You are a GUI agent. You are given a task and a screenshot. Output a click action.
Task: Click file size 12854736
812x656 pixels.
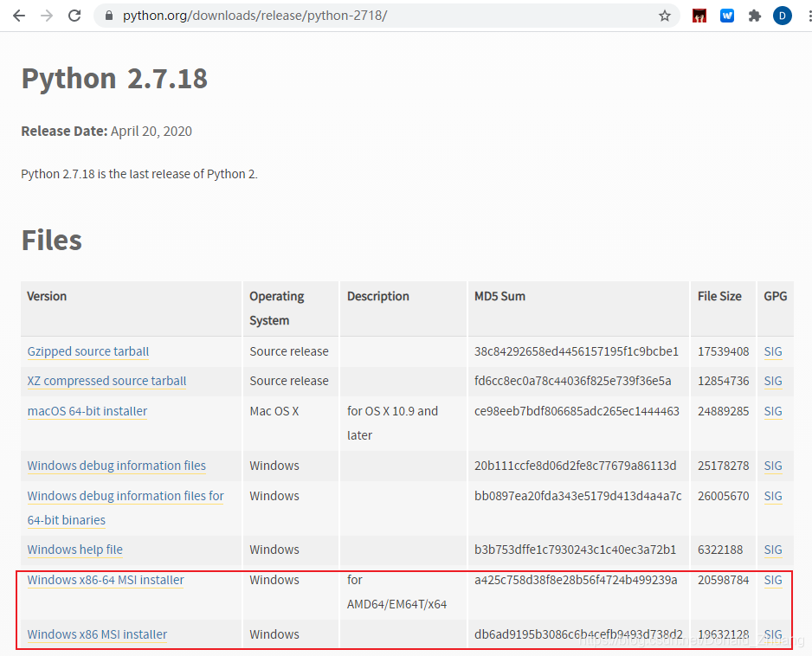[724, 381]
